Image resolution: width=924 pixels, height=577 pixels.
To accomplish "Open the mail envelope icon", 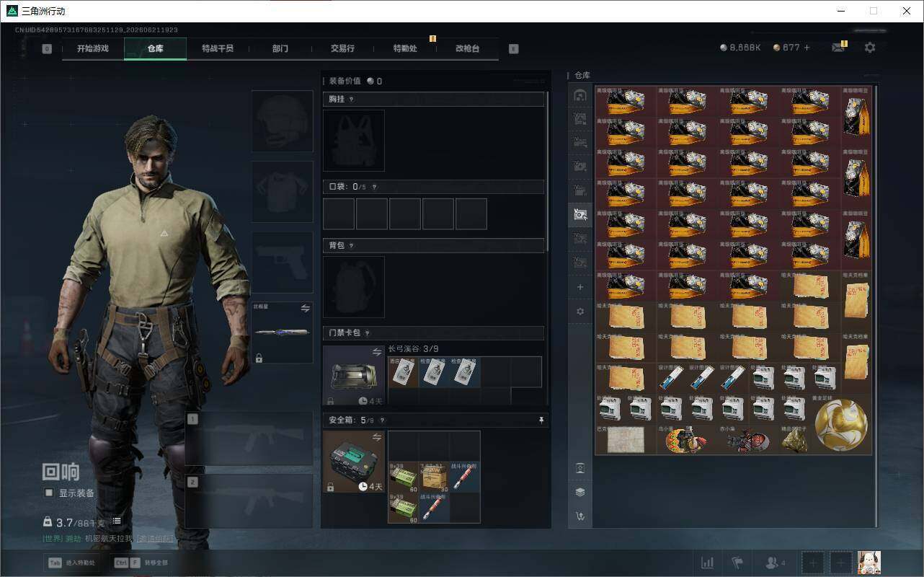I will pos(838,48).
